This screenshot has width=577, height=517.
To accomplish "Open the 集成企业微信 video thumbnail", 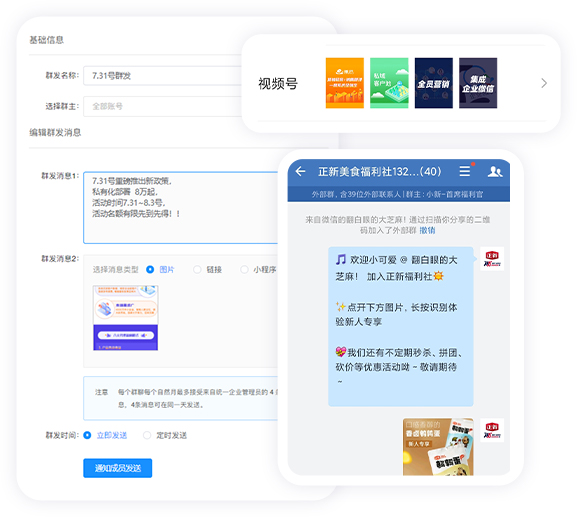I will click(x=478, y=83).
